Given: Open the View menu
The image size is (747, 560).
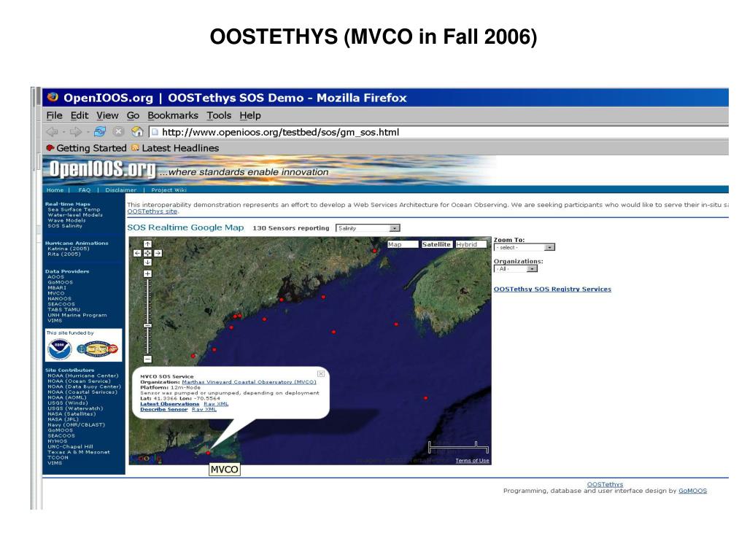Looking at the screenshot, I should 108,115.
